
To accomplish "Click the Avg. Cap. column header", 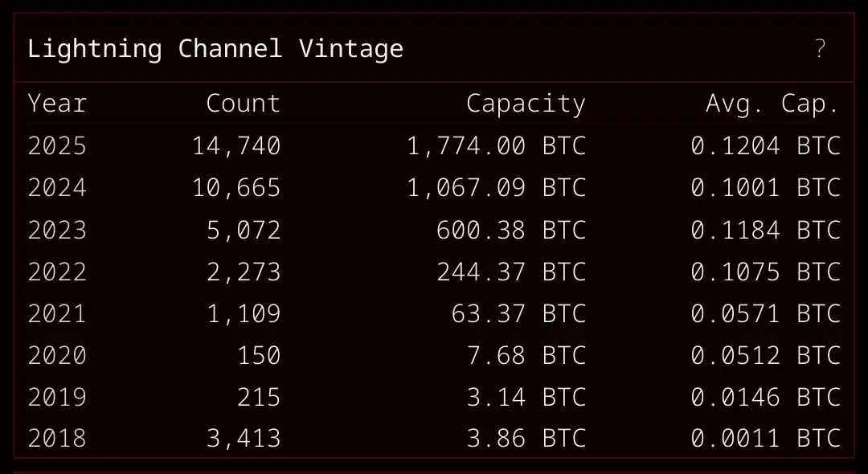I will tap(772, 104).
